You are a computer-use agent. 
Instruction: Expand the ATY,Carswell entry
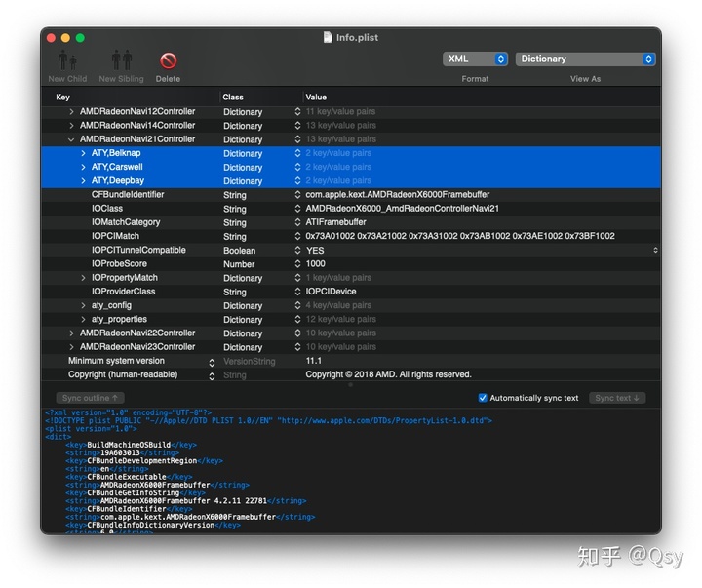pos(83,167)
